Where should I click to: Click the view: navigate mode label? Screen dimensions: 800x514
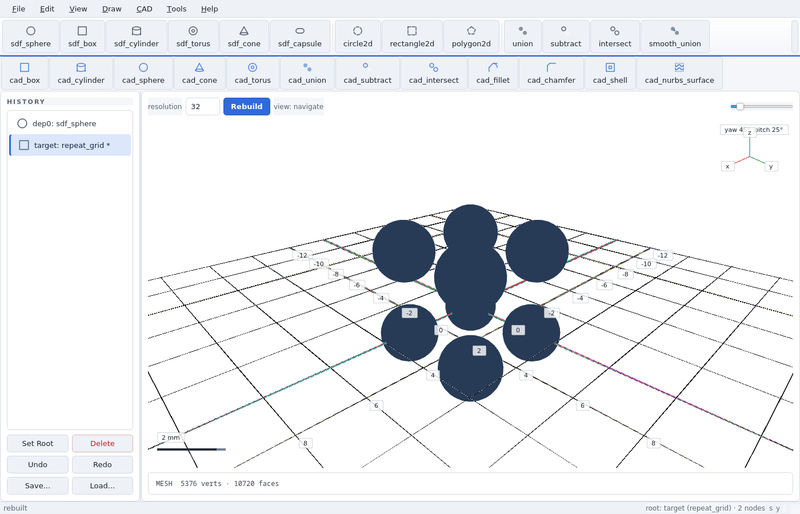coord(298,106)
